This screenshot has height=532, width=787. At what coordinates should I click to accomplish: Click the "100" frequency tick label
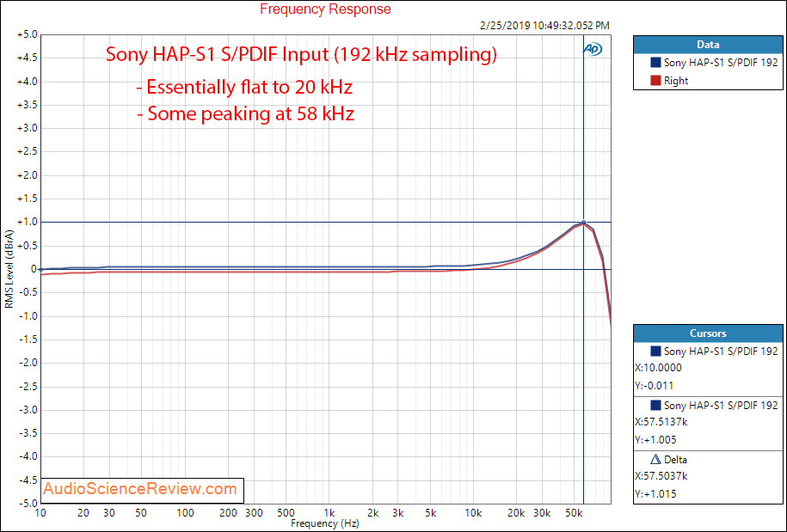click(185, 513)
